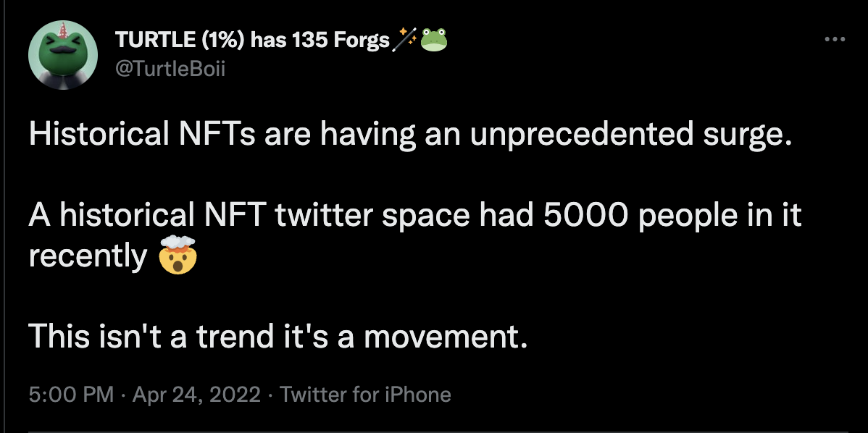Click the magic wand emoji in the name
868x433 pixels.
404,41
